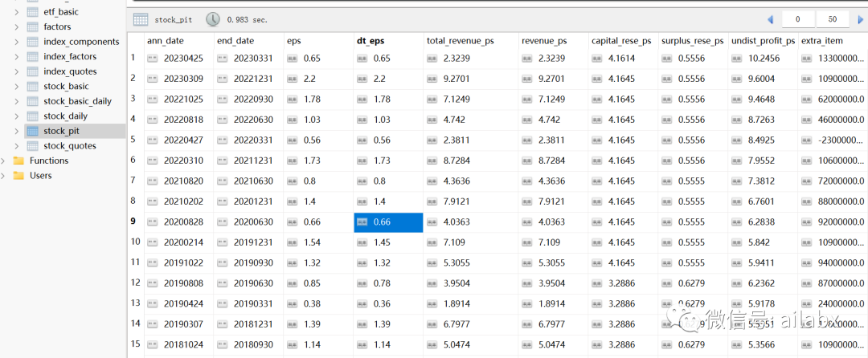
Task: Select the stock_basic_daily table
Action: (77, 101)
